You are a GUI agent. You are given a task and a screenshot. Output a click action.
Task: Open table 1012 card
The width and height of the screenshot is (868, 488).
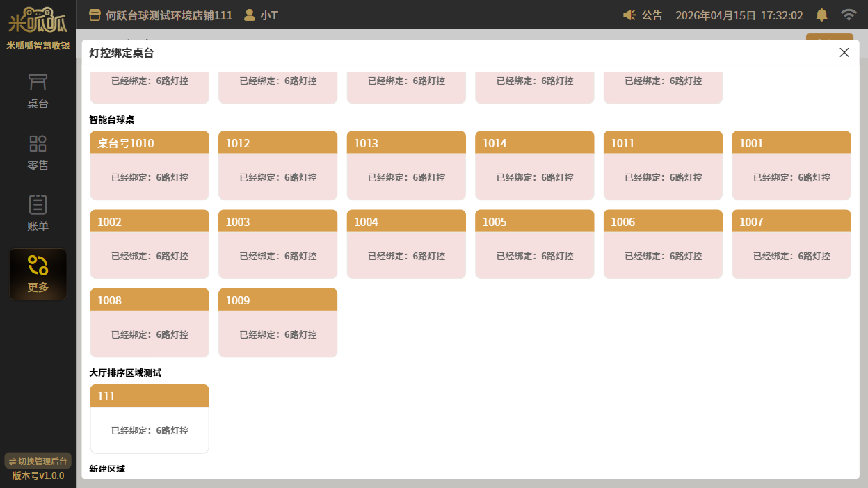(278, 165)
